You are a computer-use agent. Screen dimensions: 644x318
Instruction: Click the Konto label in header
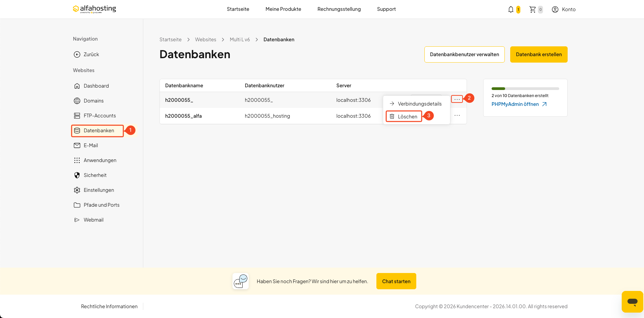[569, 9]
